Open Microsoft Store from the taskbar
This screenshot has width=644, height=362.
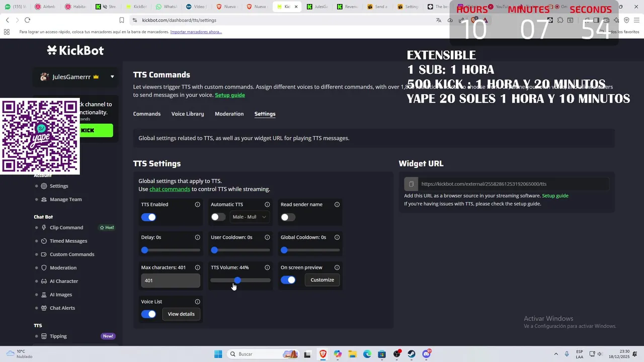click(382, 354)
